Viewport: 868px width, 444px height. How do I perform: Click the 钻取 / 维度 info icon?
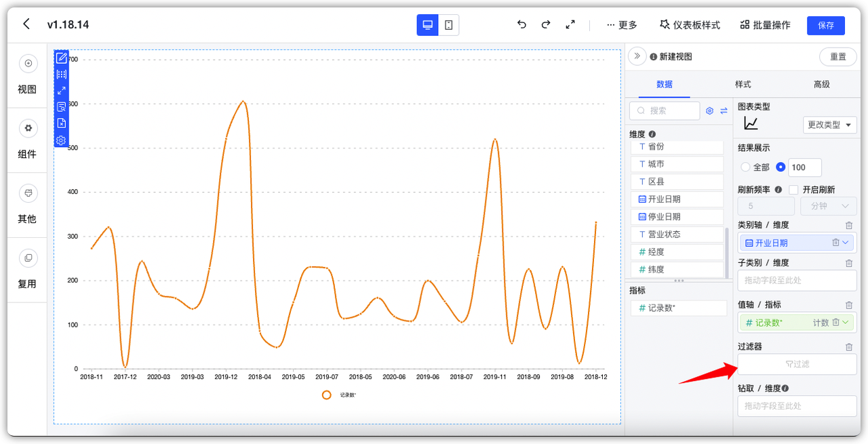[785, 388]
